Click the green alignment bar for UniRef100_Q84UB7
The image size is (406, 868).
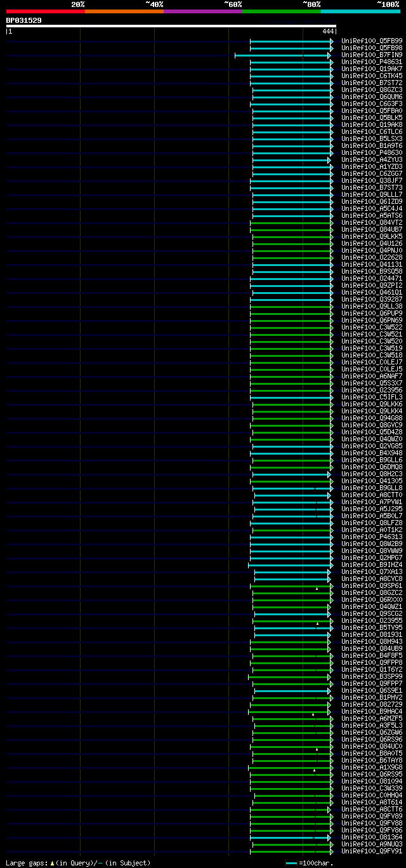coord(292,229)
